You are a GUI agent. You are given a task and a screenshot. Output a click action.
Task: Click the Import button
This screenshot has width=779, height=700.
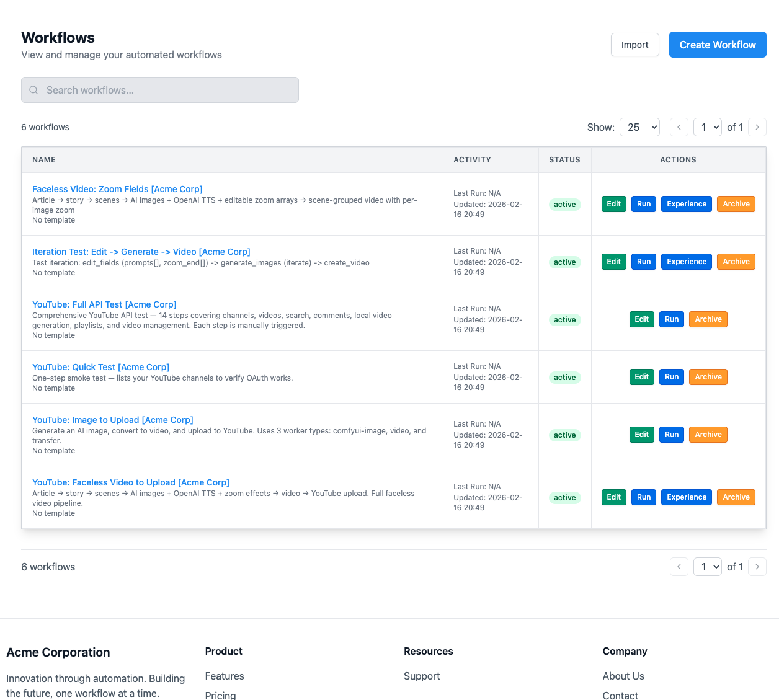pos(634,45)
